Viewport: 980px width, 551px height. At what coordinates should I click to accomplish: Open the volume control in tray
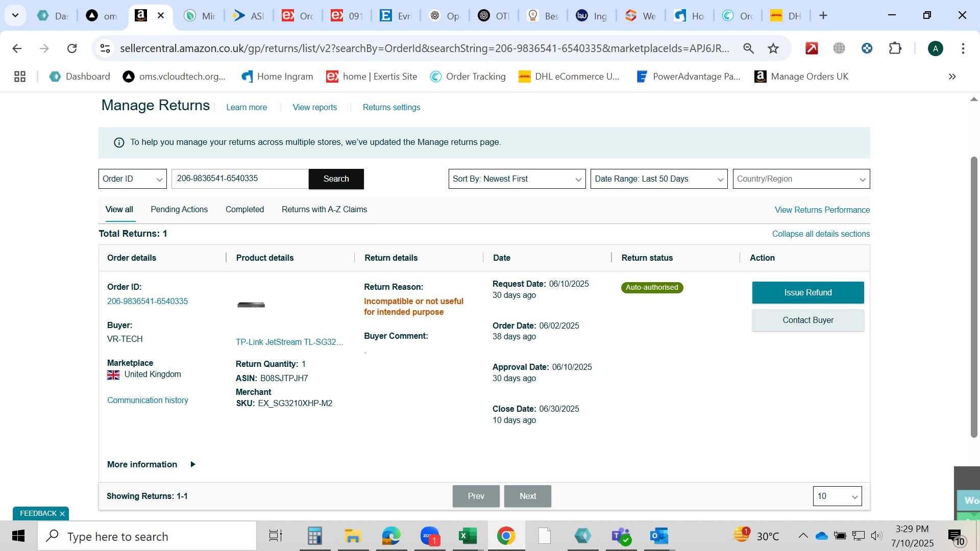tap(876, 536)
